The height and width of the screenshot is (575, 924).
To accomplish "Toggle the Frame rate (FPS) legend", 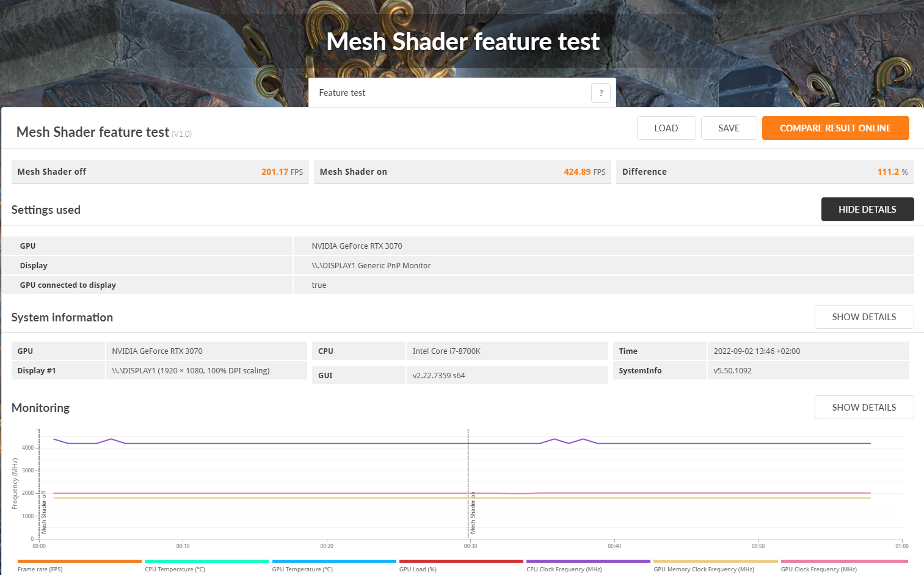I will coord(79,565).
